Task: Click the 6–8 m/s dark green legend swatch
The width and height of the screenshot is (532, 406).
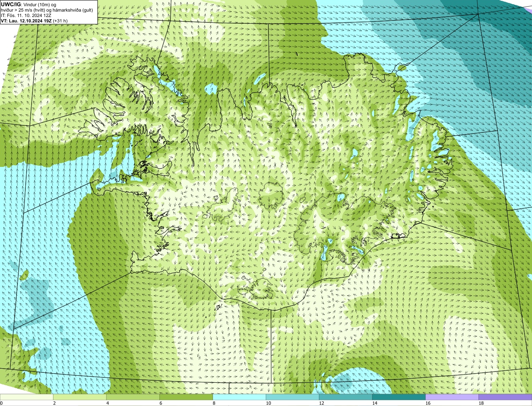Action: point(186,397)
